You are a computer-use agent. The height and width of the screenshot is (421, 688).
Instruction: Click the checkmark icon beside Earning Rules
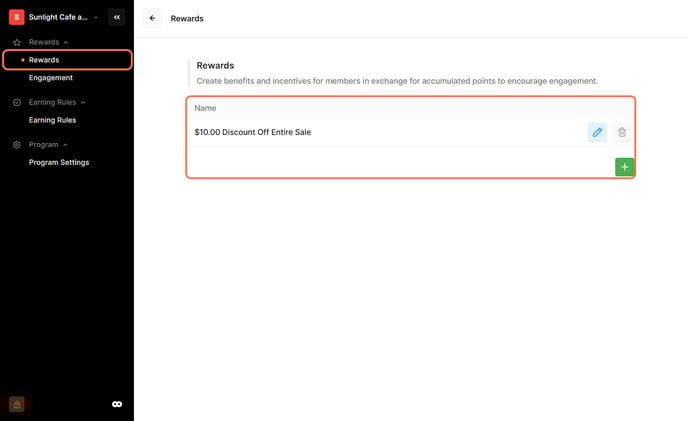coord(17,102)
